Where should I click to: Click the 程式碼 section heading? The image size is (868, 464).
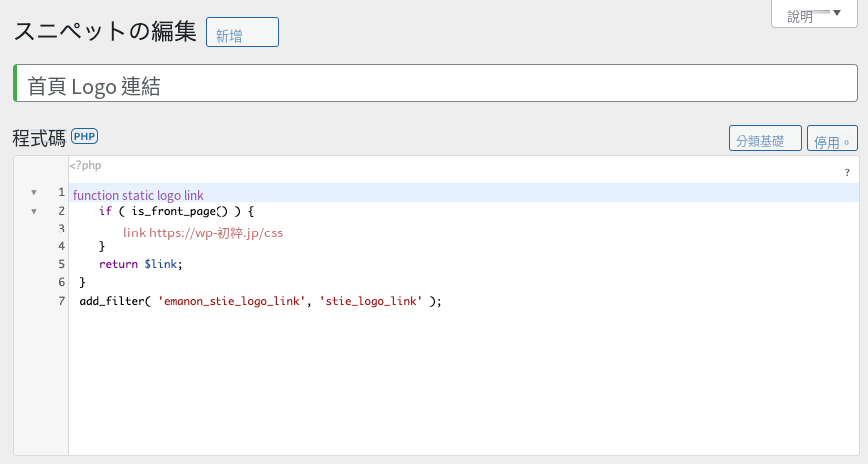(x=39, y=138)
